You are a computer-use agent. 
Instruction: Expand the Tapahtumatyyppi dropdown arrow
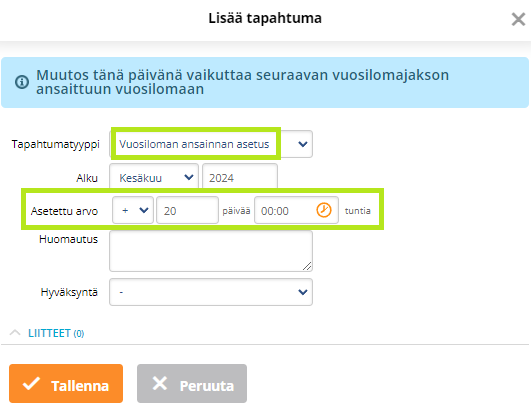(x=303, y=144)
